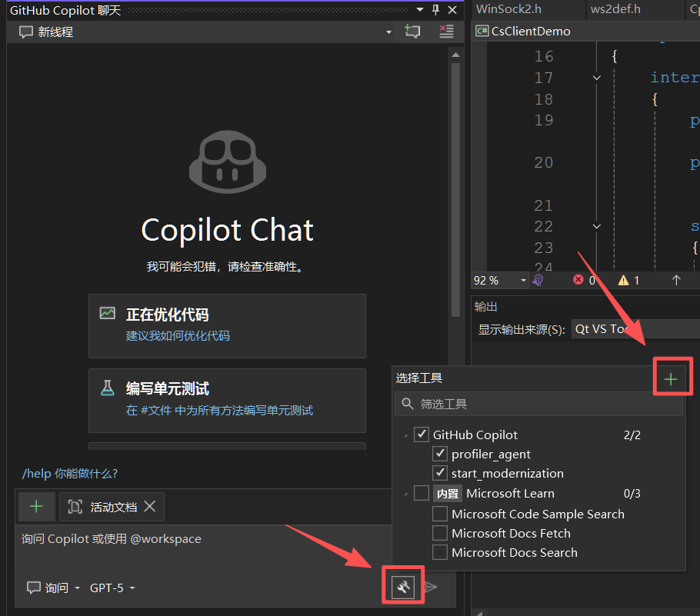The image size is (700, 616).
Task: Click the /help 你能做什么? link
Action: pos(70,473)
